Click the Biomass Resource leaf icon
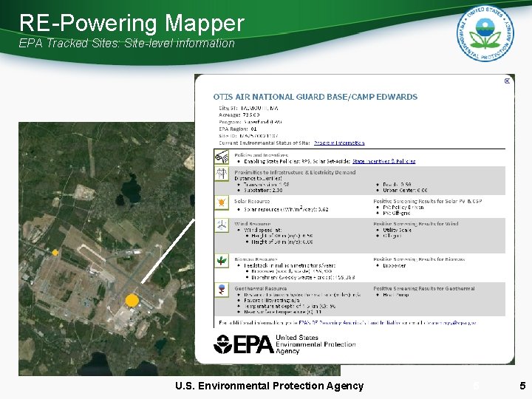The width and height of the screenshot is (532, 399). [222, 261]
